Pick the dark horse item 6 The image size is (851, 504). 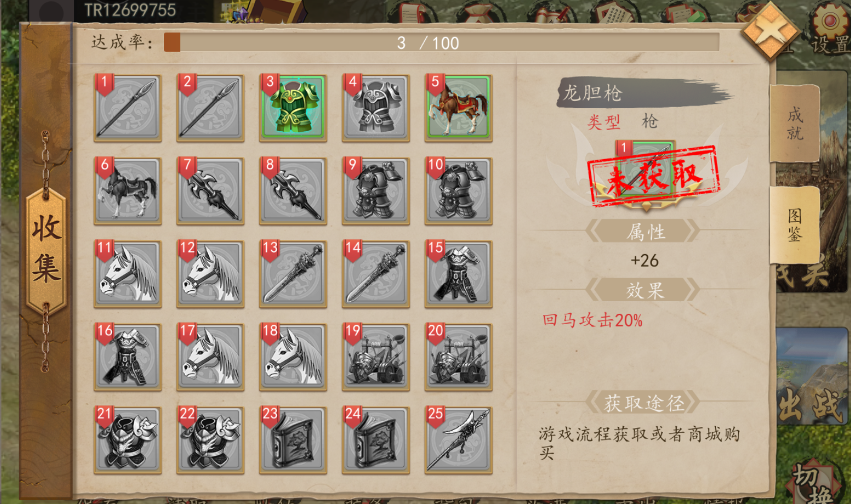(127, 191)
